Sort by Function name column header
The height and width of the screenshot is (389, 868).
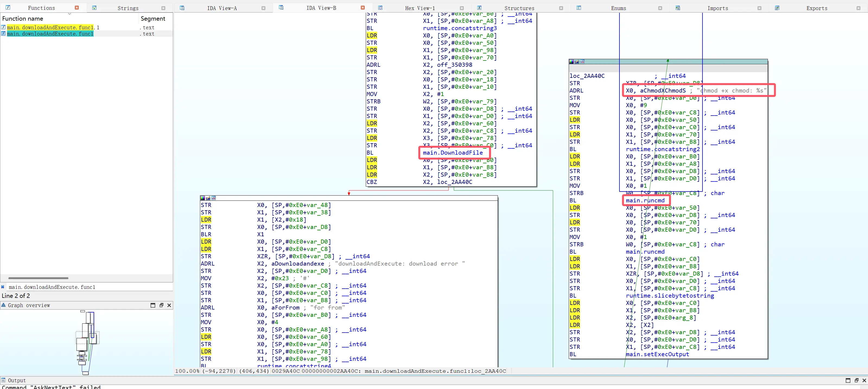pyautogui.click(x=23, y=18)
